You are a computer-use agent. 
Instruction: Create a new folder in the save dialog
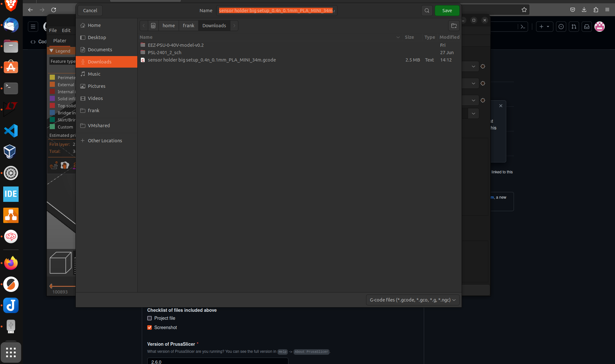pyautogui.click(x=454, y=26)
